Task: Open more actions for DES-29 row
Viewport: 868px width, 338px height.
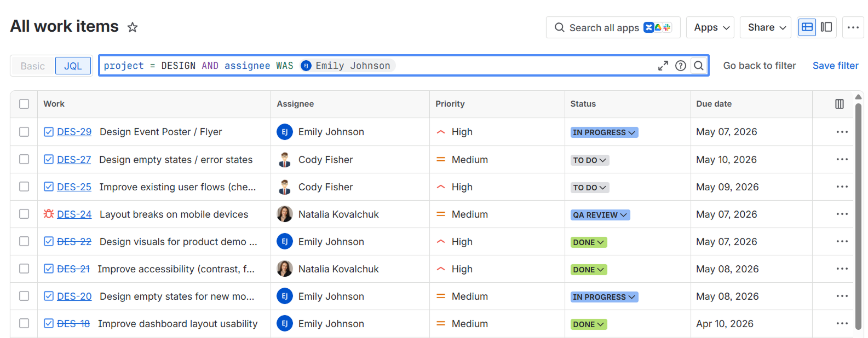Action: [842, 132]
